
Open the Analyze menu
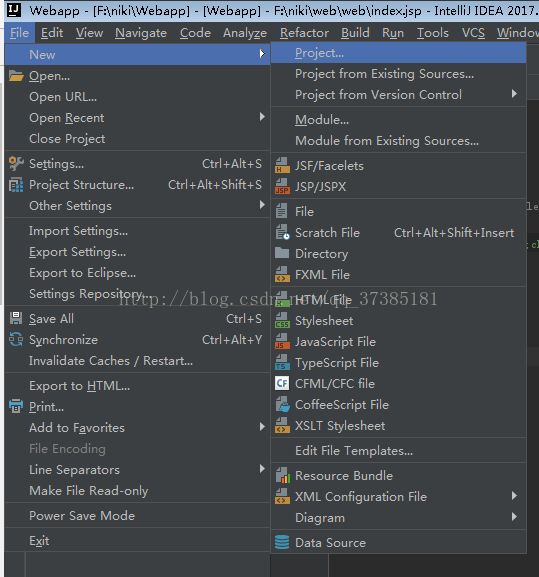(x=245, y=33)
